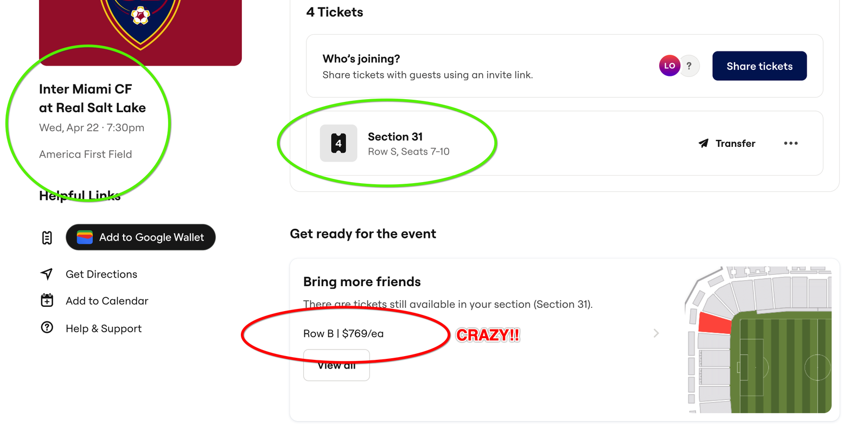Click the Get Directions arrow icon
Screen dimensions: 868x439
(47, 274)
